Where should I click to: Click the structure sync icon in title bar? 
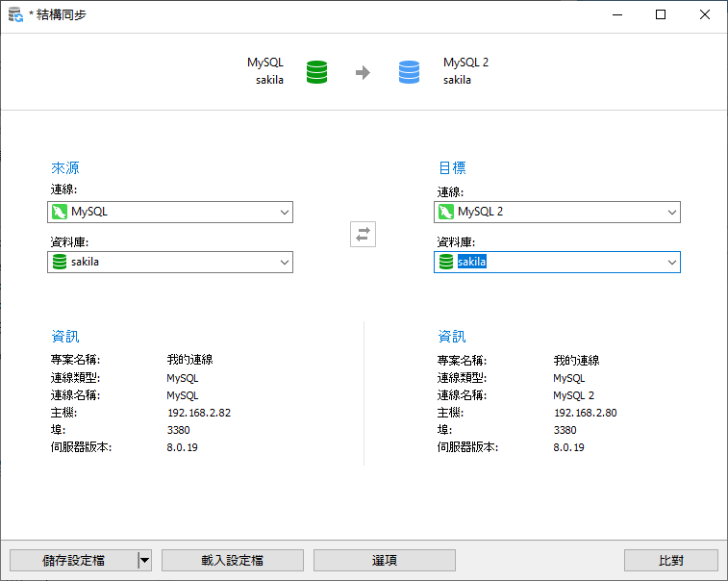pyautogui.click(x=15, y=14)
